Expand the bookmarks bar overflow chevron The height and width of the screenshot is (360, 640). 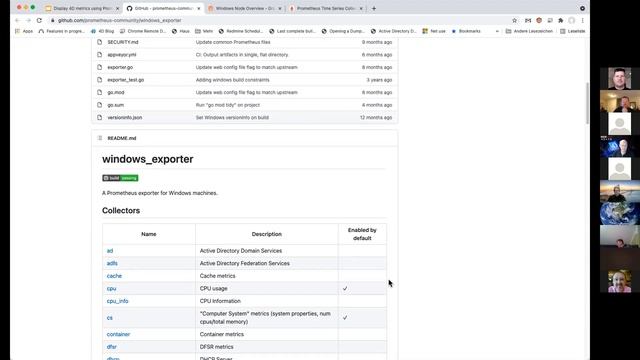[x=497, y=31]
